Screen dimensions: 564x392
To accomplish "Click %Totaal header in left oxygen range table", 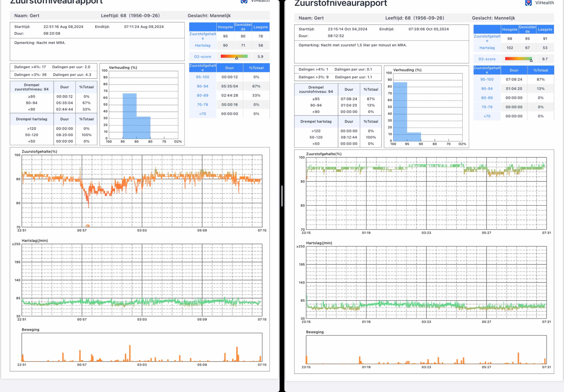I will point(256,68).
